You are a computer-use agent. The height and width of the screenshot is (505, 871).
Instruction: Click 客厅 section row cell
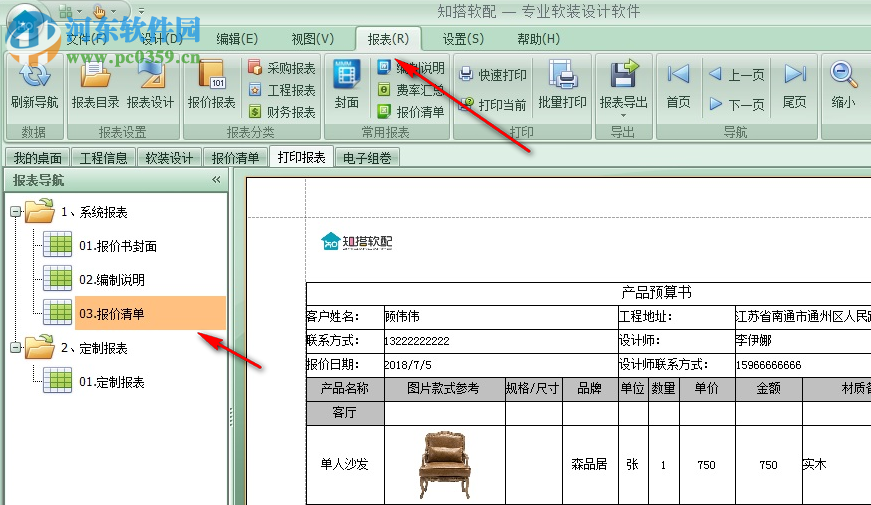tap(344, 413)
